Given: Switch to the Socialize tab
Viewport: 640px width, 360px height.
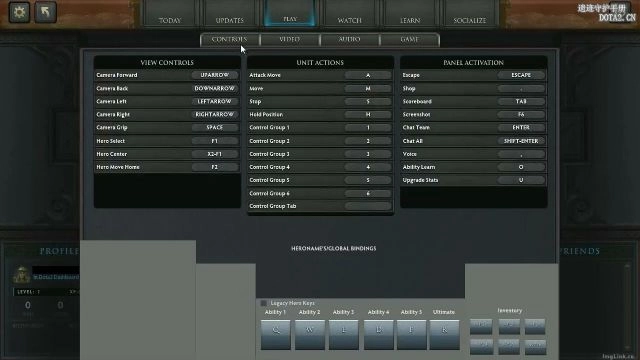Looking at the screenshot, I should (469, 14).
